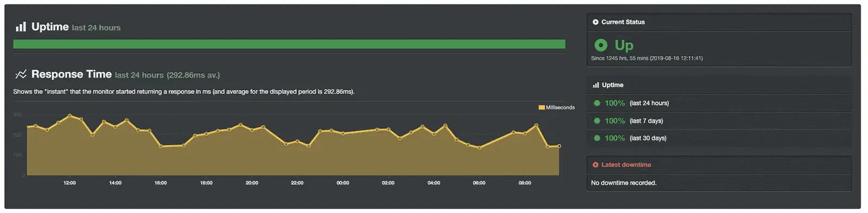Screen dimensions: 868x213
Task: Toggle the yellow Milliseconds legend swatch
Action: pos(541,107)
